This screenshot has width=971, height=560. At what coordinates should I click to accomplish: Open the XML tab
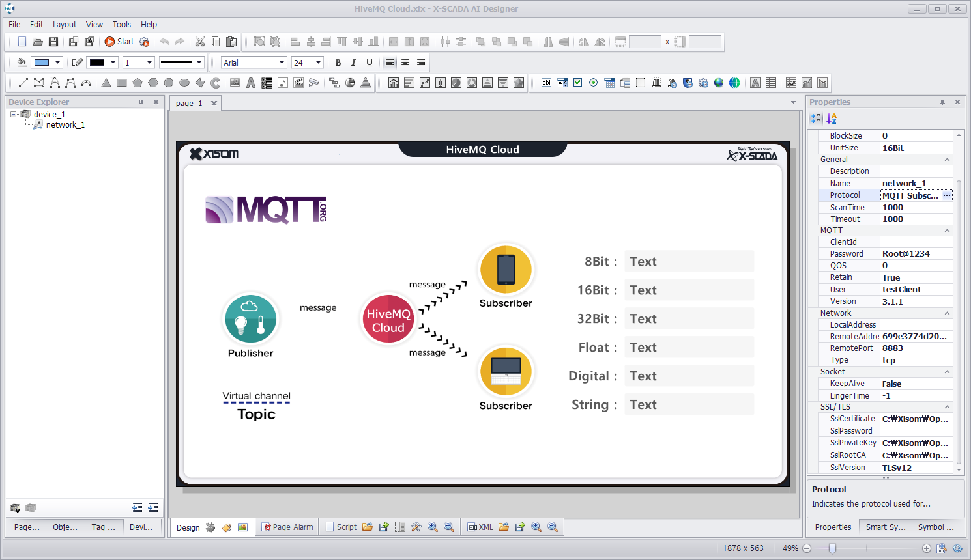(x=480, y=527)
